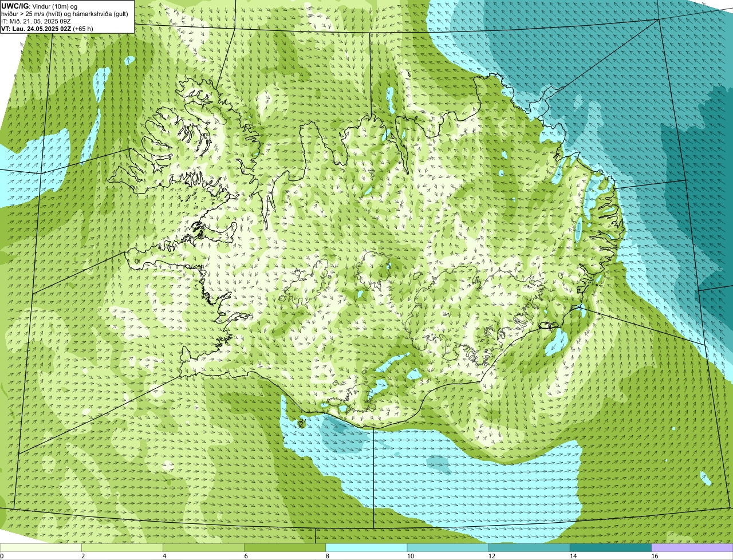
Task: Click the 2–4 light green legend swatch
Action: pyautogui.click(x=123, y=548)
